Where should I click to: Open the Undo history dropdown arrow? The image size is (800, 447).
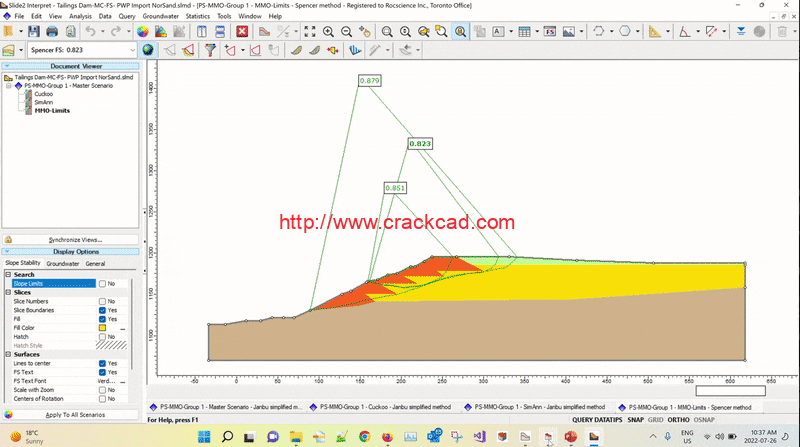click(x=103, y=32)
